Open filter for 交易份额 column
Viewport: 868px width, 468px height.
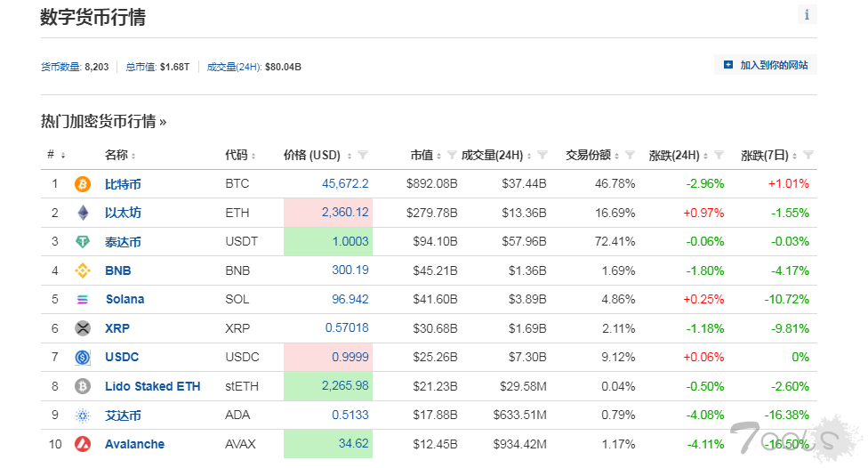tap(630, 155)
